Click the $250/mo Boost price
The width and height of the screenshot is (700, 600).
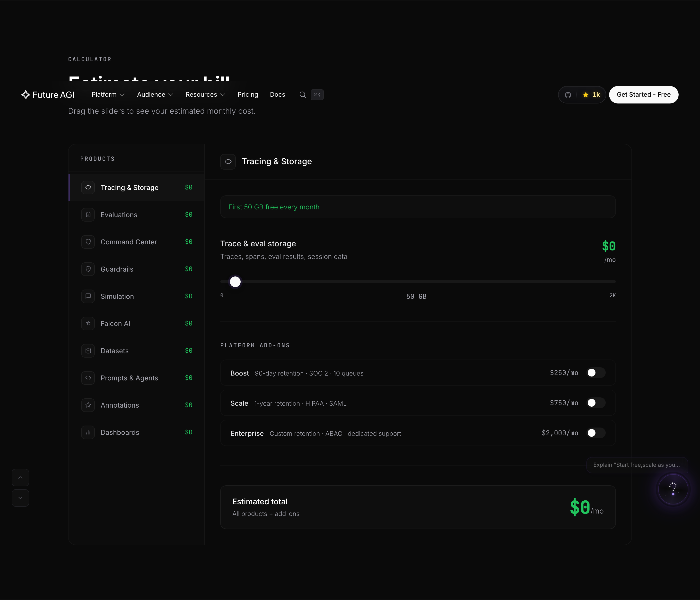click(x=564, y=373)
